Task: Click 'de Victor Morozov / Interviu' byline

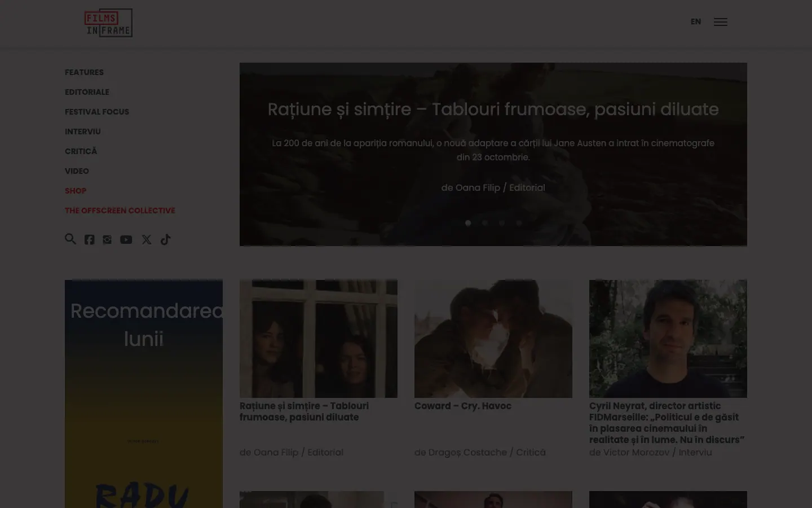Action: 651,452
